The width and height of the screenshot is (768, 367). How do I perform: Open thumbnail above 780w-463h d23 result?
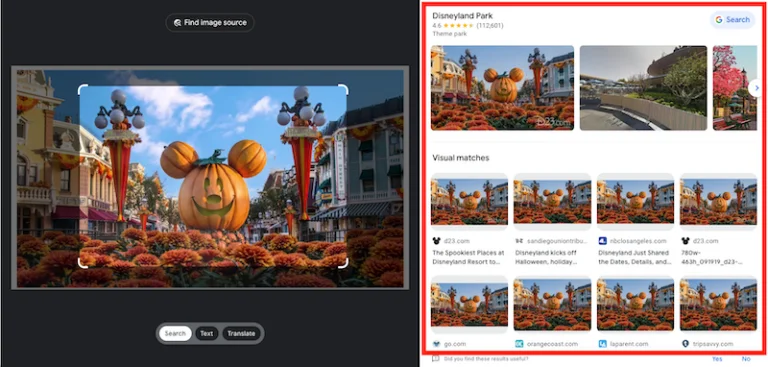point(719,201)
